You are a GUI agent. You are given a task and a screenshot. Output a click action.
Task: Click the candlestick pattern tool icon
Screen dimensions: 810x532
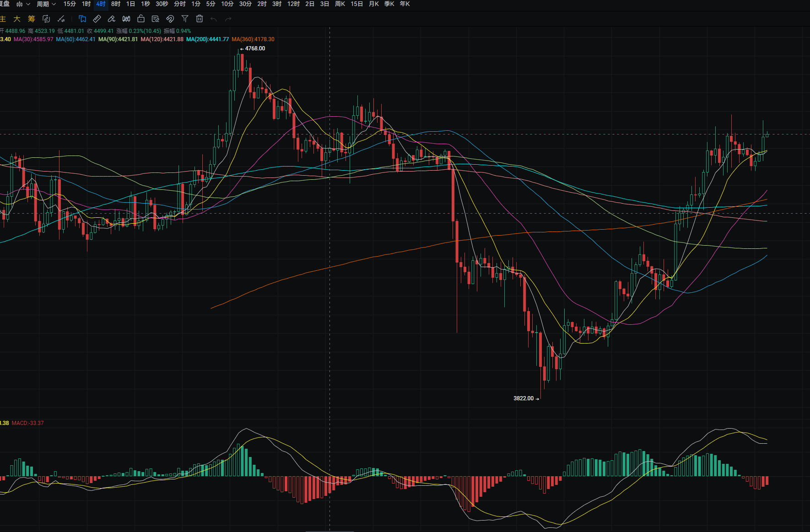point(126,19)
